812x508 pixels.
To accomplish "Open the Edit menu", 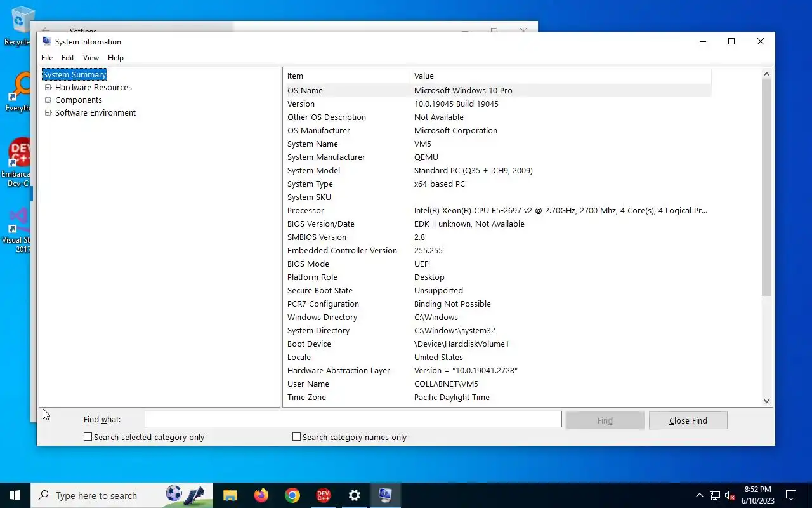I will click(x=68, y=58).
